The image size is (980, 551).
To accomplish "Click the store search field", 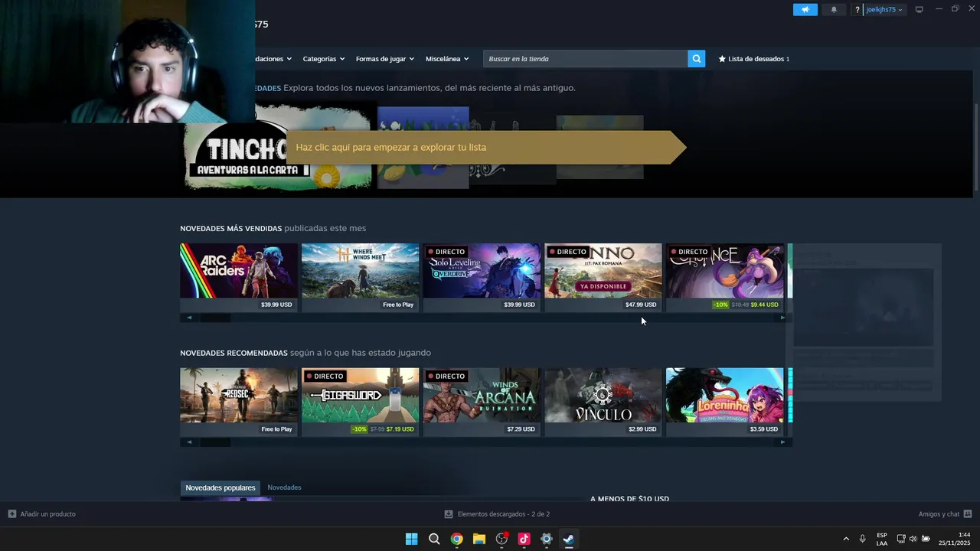I will pyautogui.click(x=585, y=59).
